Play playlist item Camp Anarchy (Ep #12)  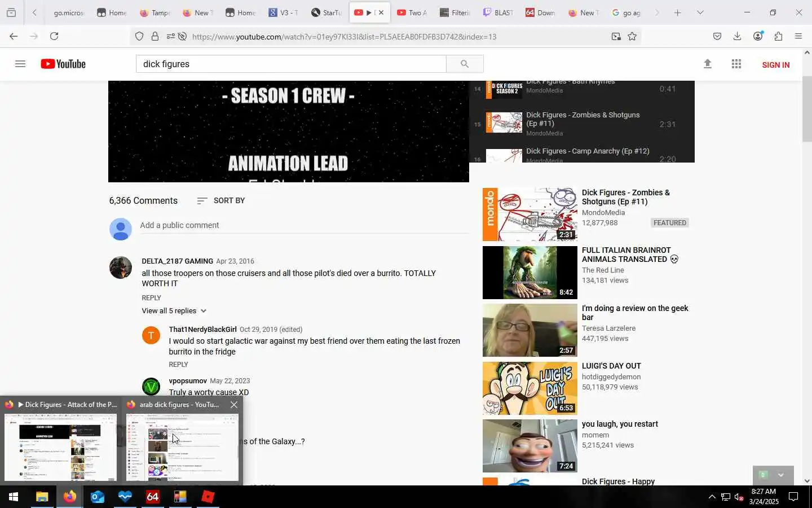click(582, 154)
